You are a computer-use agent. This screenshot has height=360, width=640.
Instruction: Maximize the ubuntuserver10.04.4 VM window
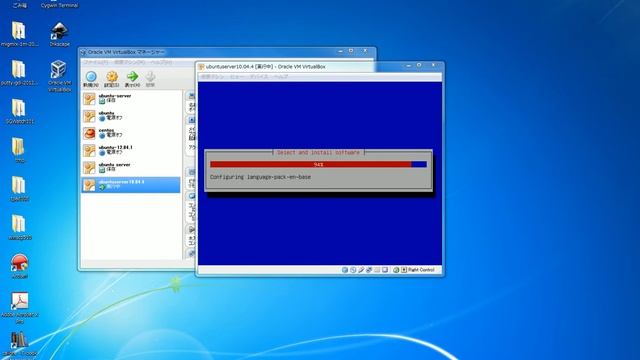tap(419, 65)
